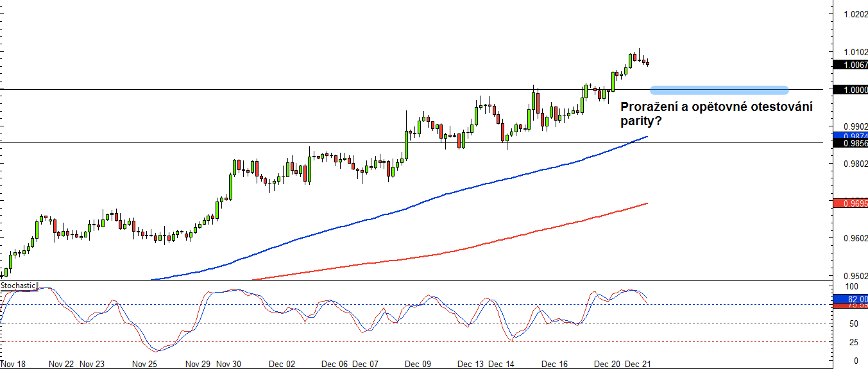868x369 pixels.
Task: Click the stochastic scale value 0
Action: pos(855,361)
